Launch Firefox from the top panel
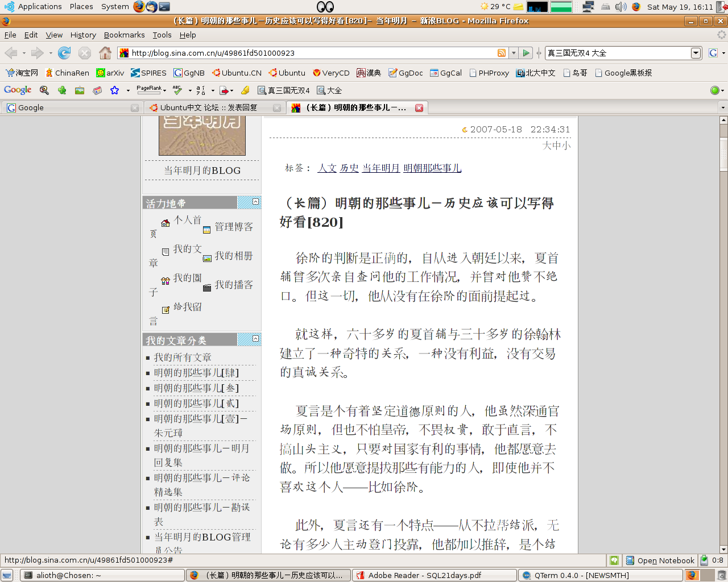 139,7
